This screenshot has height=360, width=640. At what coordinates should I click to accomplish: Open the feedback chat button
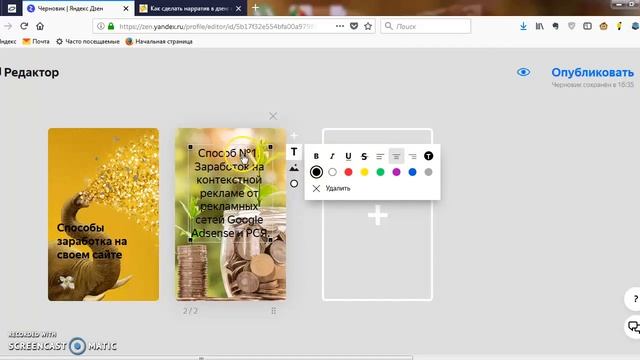(634, 327)
